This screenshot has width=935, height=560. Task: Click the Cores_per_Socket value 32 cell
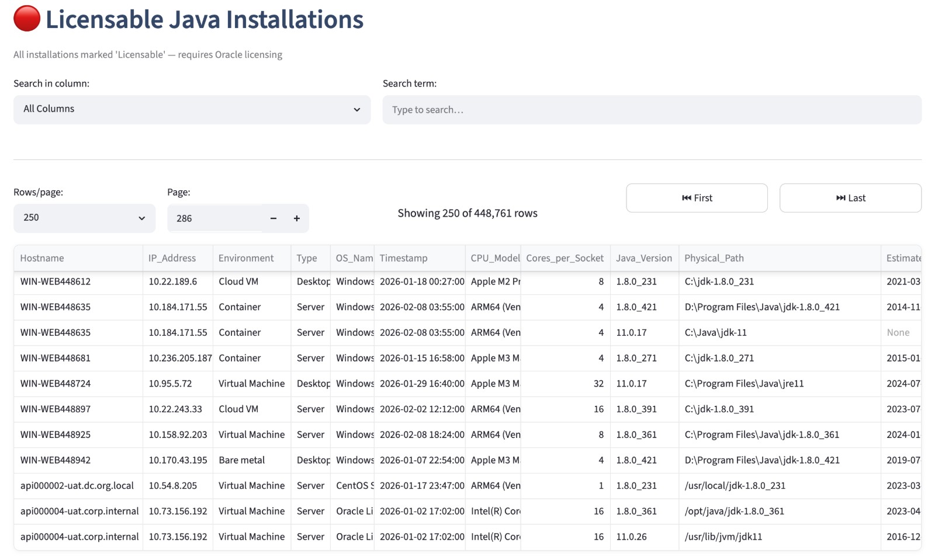(565, 384)
